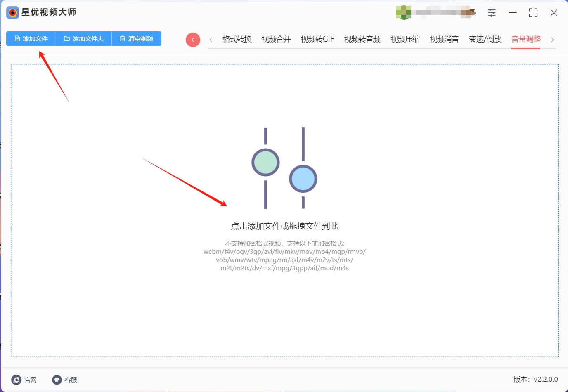Open the 官网 website link
Image resolution: width=568 pixels, height=392 pixels.
pos(24,380)
